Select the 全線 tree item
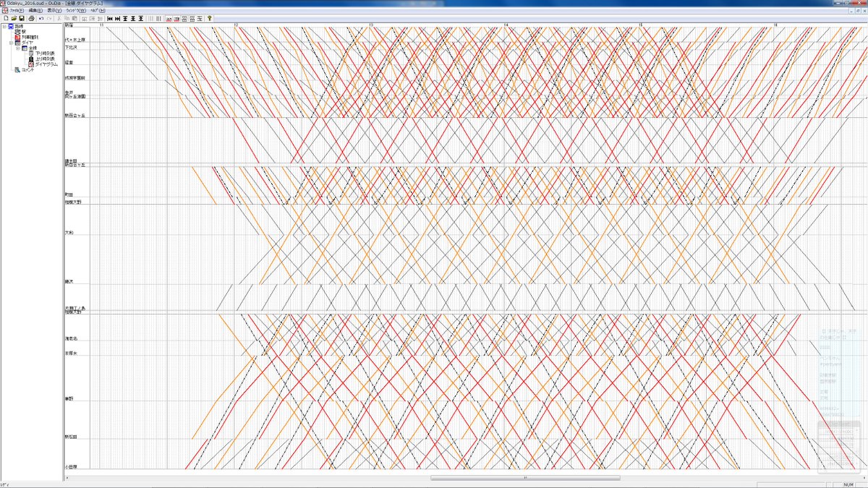 pos(33,48)
